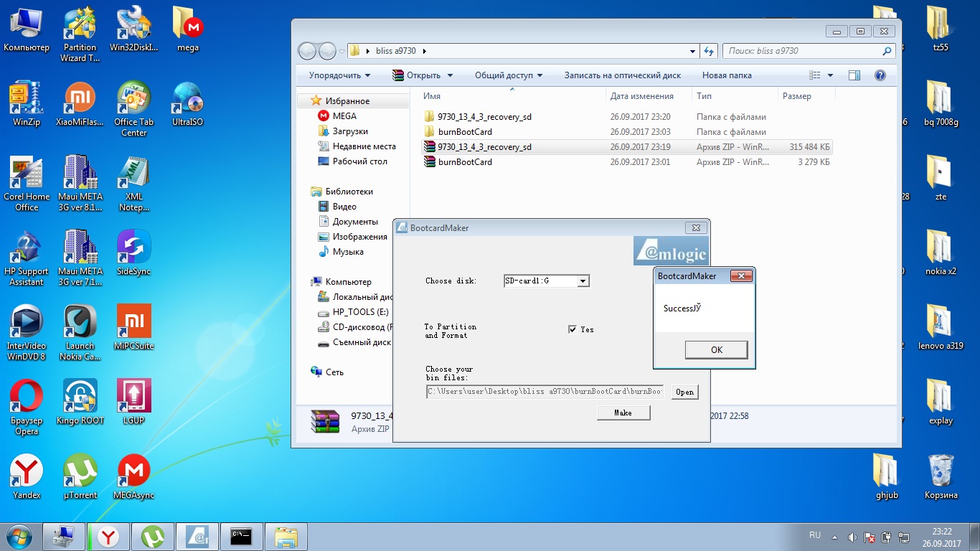
Task: Open the Упорядочить dropdown menu
Action: (339, 75)
